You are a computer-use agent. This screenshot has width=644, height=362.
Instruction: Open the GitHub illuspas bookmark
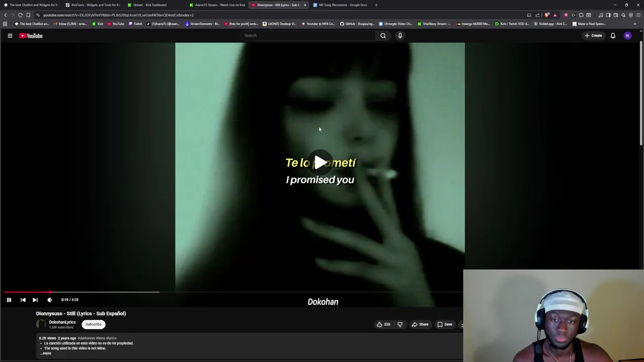coord(357,24)
